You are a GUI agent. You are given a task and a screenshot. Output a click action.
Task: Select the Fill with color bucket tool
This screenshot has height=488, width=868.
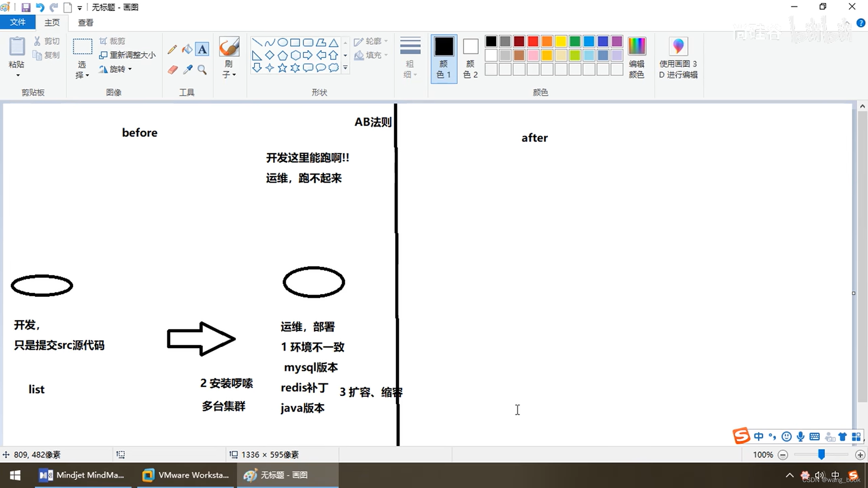pos(187,49)
